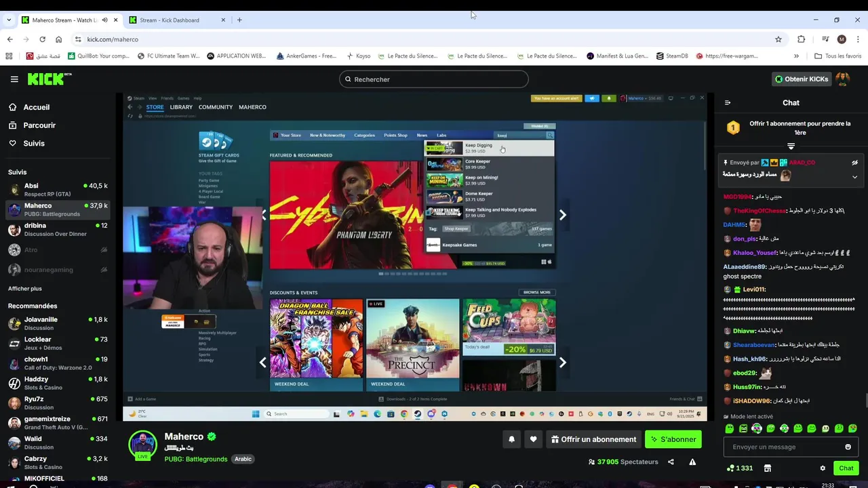Expand the pinned chat message chevron
The image size is (868, 488).
(x=854, y=177)
